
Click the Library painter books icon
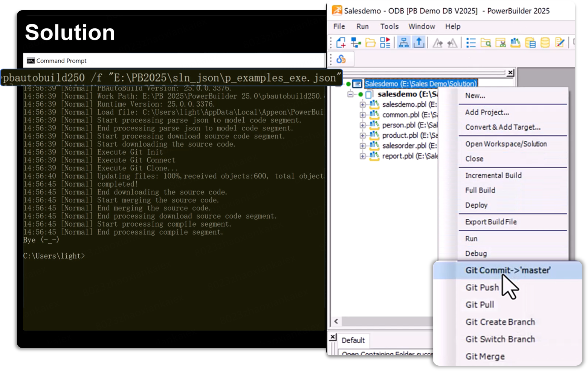[x=515, y=43]
